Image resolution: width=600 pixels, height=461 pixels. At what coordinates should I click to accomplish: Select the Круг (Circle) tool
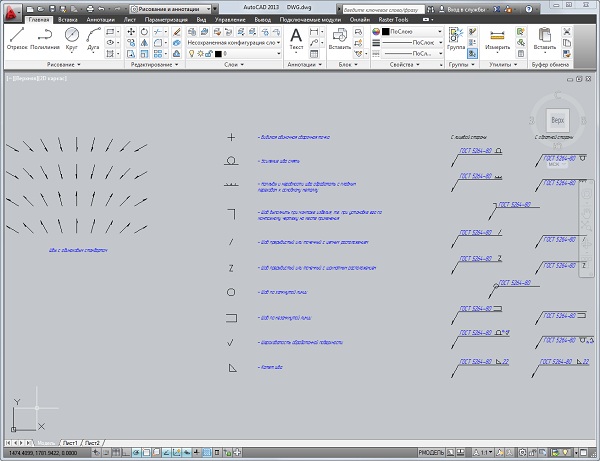point(72,37)
